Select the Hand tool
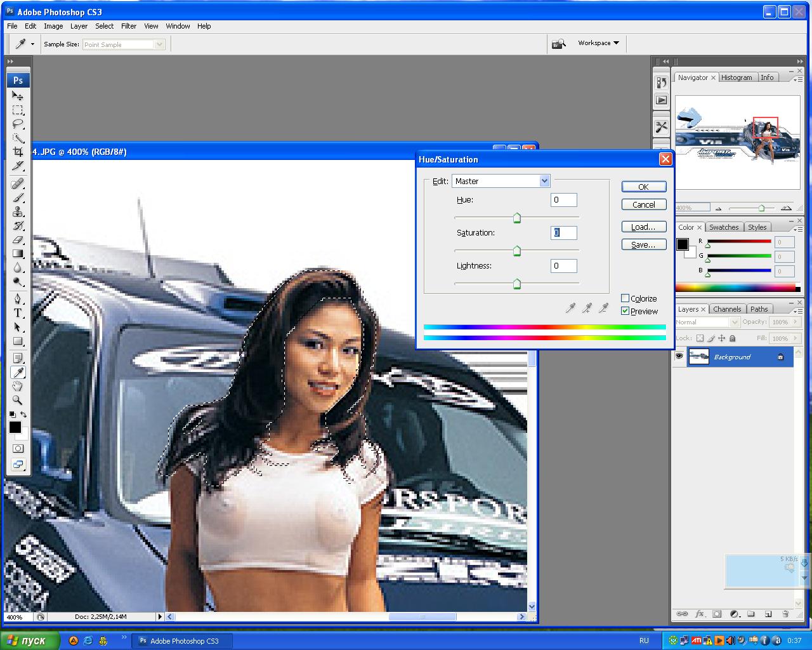Screen dimensions: 812x650 18,387
